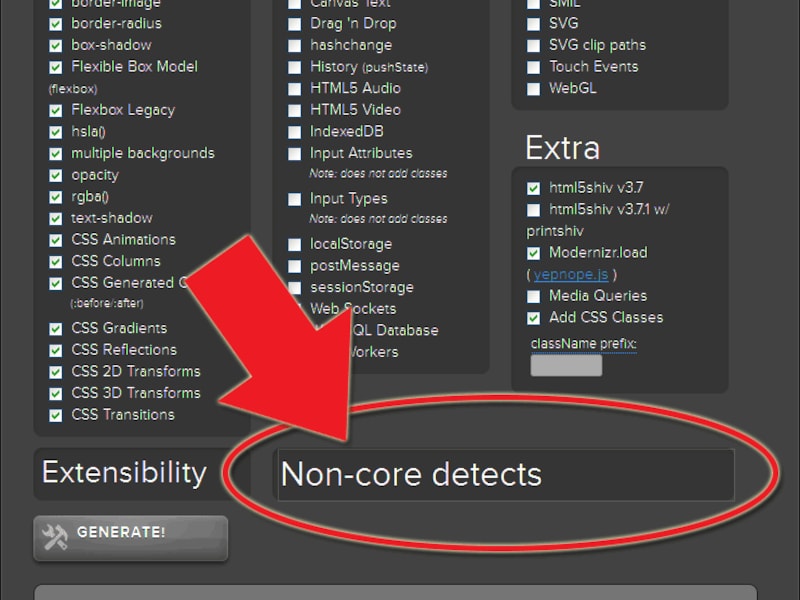Uncheck the box-shadow feature
The width and height of the screenshot is (800, 600).
[56, 44]
